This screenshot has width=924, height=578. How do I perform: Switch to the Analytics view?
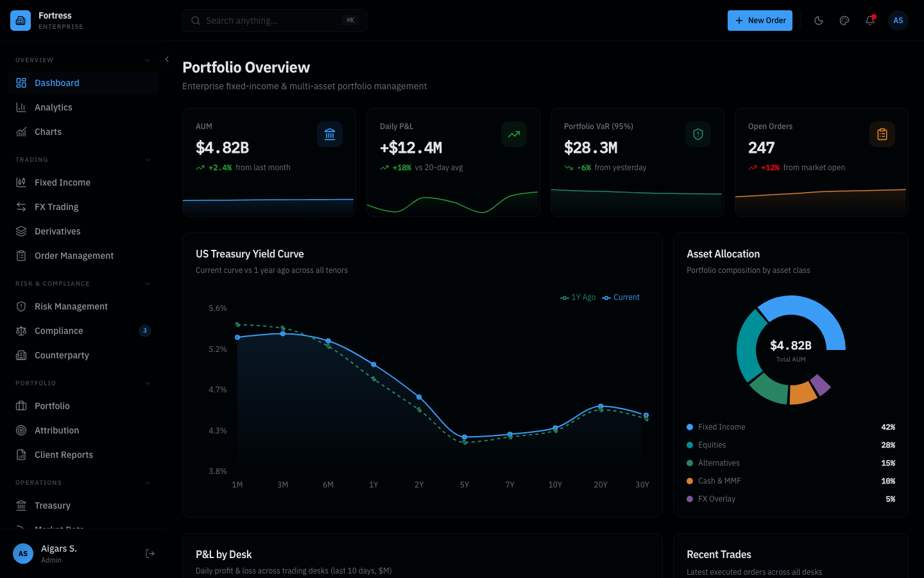[54, 107]
